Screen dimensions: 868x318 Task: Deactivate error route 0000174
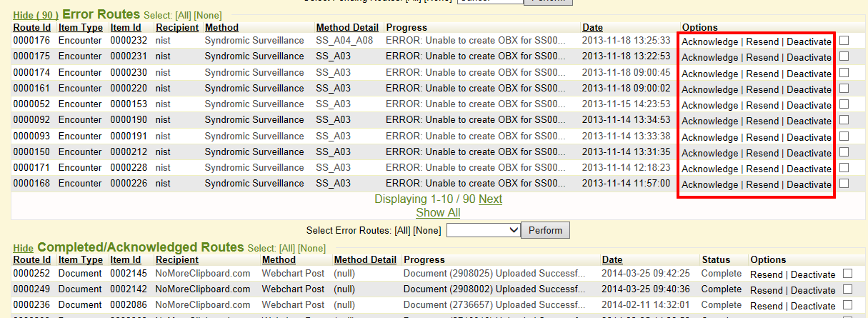pyautogui.click(x=809, y=74)
